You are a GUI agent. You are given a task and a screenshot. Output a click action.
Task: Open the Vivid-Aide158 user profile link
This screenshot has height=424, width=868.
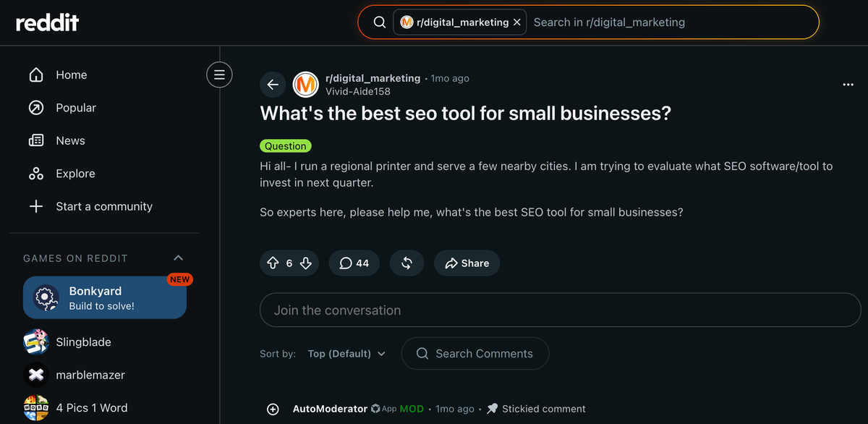point(358,91)
